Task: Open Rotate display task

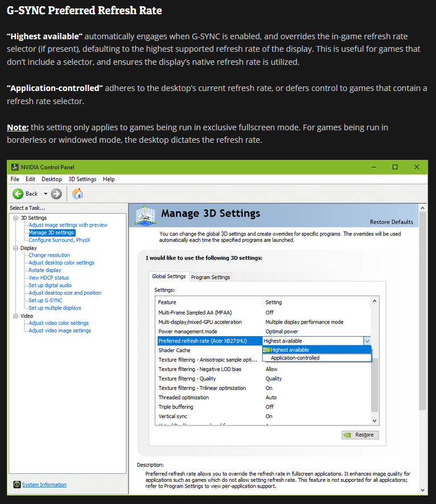Action: pos(45,270)
